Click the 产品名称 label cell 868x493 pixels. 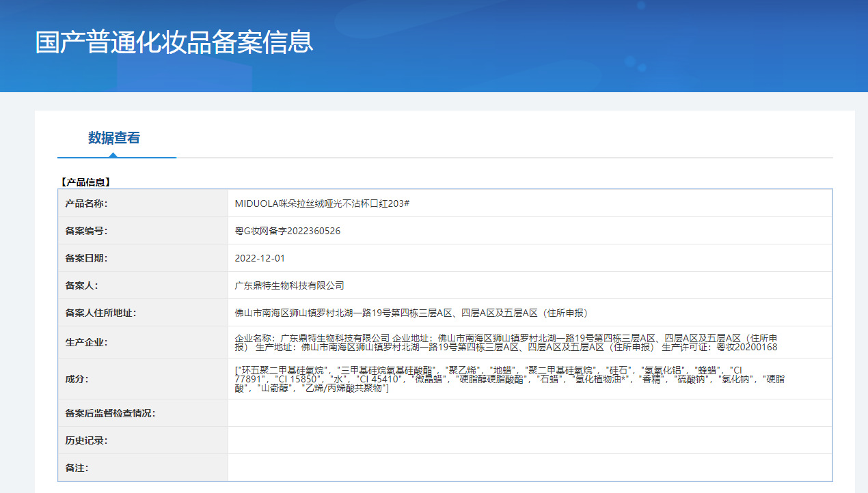[x=143, y=203]
